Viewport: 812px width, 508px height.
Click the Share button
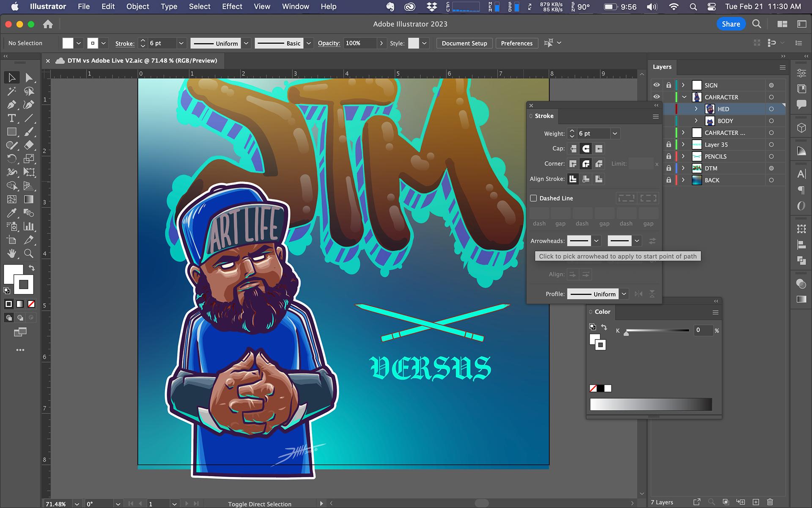(731, 24)
